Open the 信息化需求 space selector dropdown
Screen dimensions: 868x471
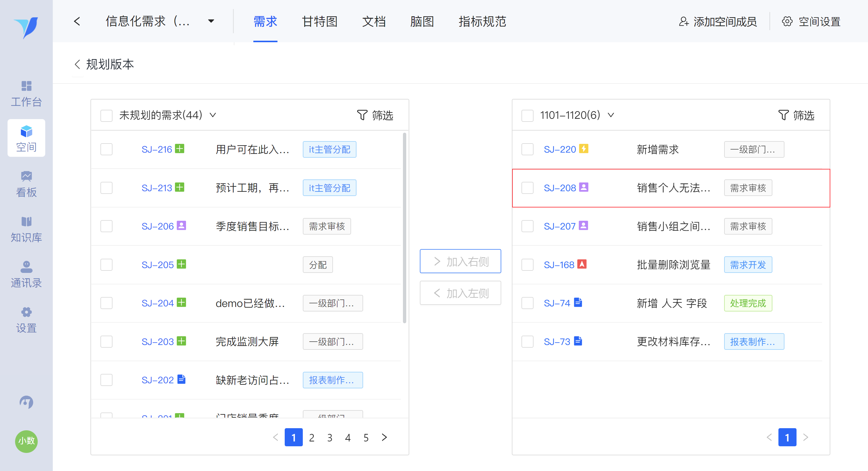pyautogui.click(x=211, y=21)
